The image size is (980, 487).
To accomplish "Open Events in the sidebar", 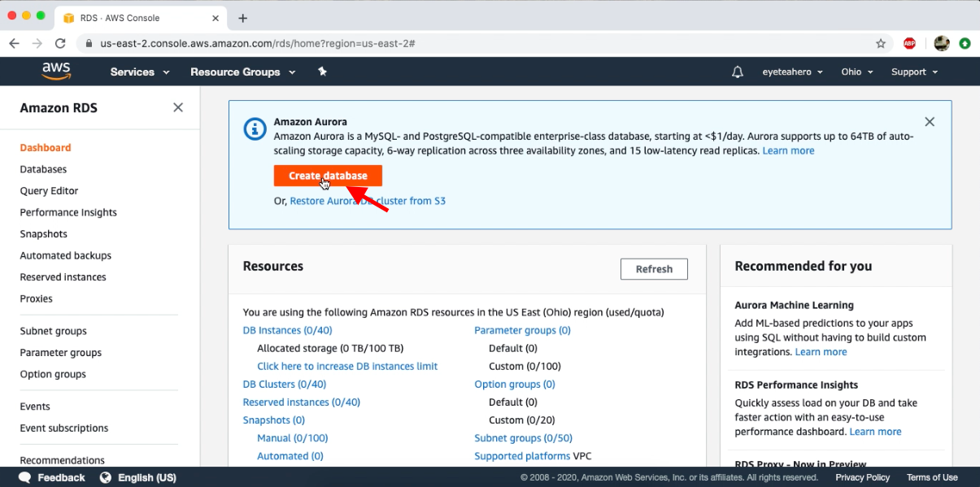I will (35, 407).
